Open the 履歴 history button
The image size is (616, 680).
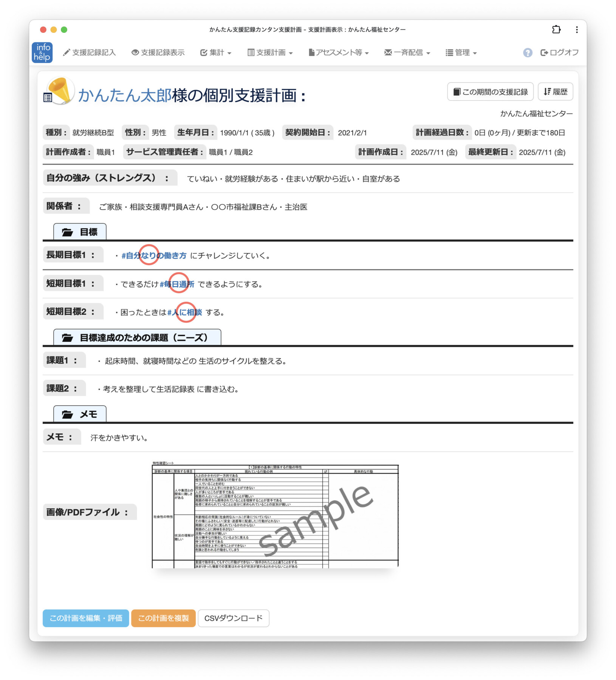pyautogui.click(x=555, y=92)
